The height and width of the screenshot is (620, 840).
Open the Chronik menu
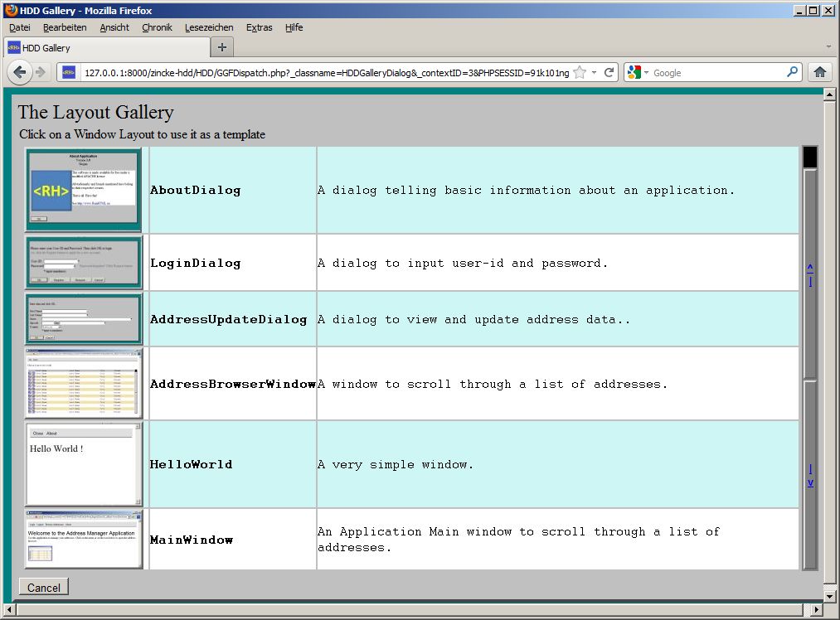pyautogui.click(x=157, y=27)
